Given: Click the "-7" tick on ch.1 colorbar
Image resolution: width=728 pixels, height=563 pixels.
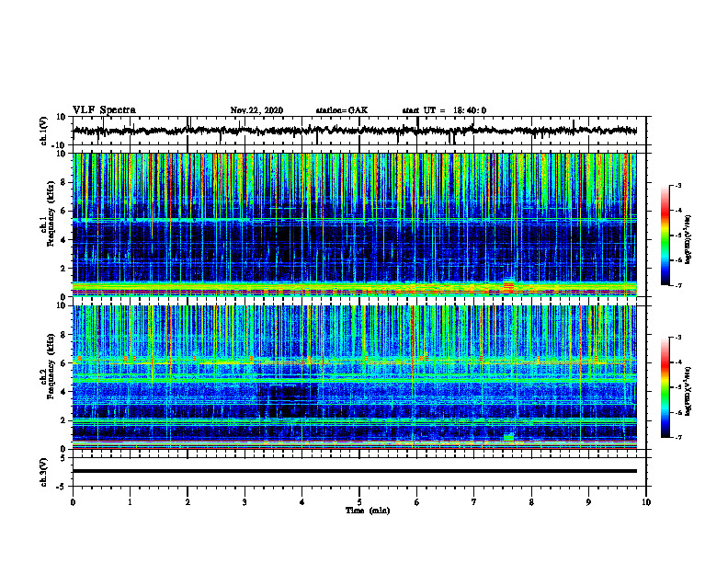Looking at the screenshot, I should [x=678, y=285].
